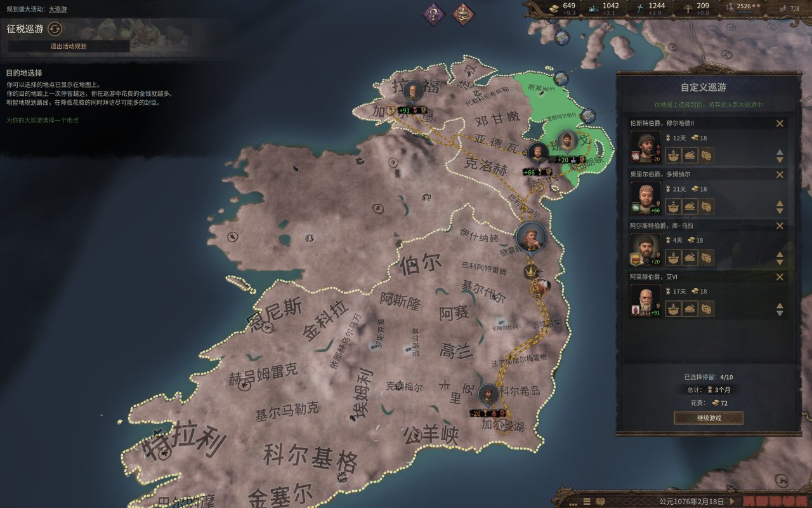Click the purple question mark suggestion icon
The width and height of the screenshot is (812, 508).
[x=434, y=14]
